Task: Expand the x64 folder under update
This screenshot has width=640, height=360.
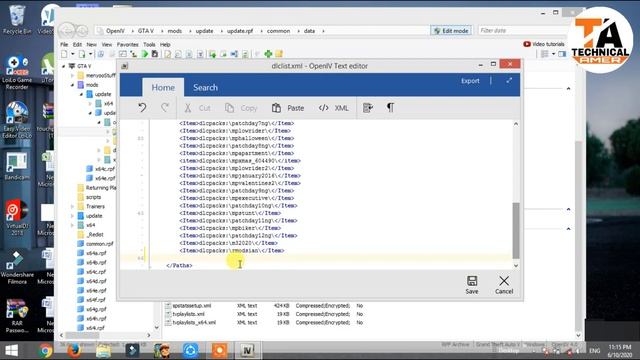Action: click(90, 104)
